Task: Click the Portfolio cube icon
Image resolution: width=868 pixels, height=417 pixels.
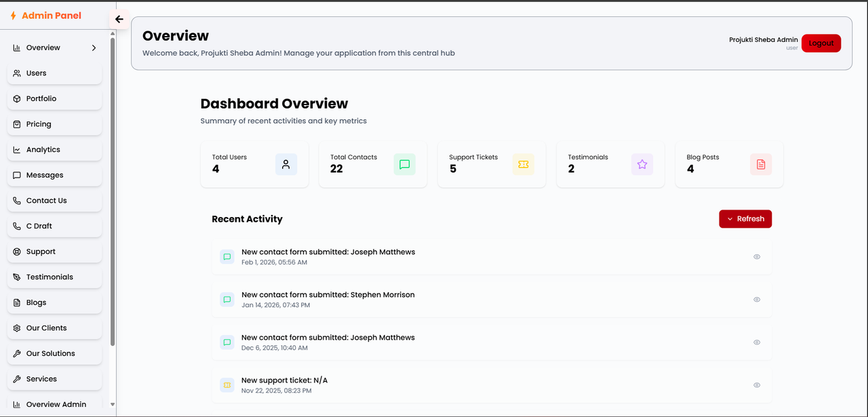Action: [x=17, y=99]
